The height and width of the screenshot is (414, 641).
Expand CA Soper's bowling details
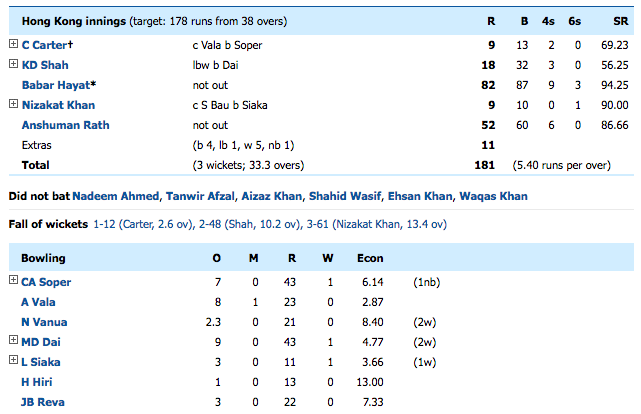coord(12,282)
